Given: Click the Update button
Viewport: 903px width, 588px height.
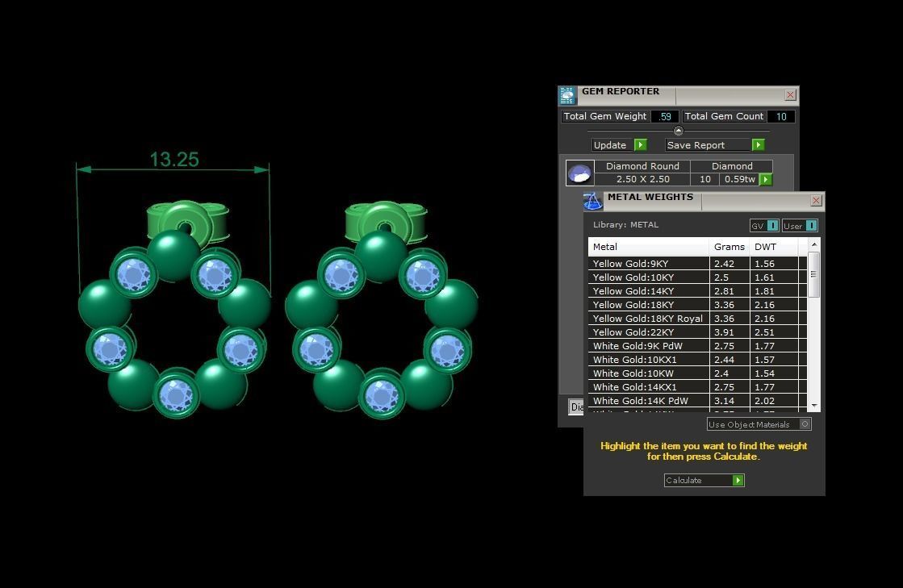Looking at the screenshot, I should pyautogui.click(x=619, y=145).
